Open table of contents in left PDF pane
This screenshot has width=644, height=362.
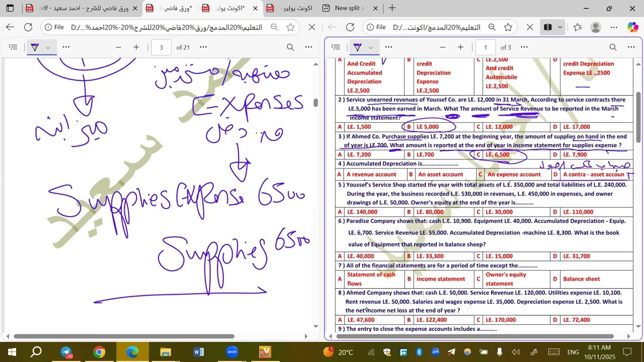pos(13,47)
